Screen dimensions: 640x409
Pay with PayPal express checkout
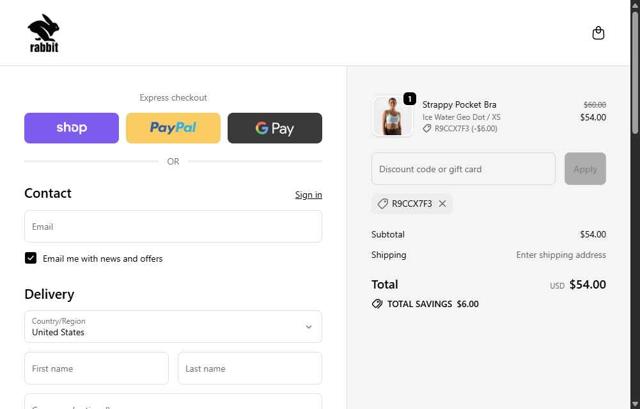pyautogui.click(x=173, y=128)
